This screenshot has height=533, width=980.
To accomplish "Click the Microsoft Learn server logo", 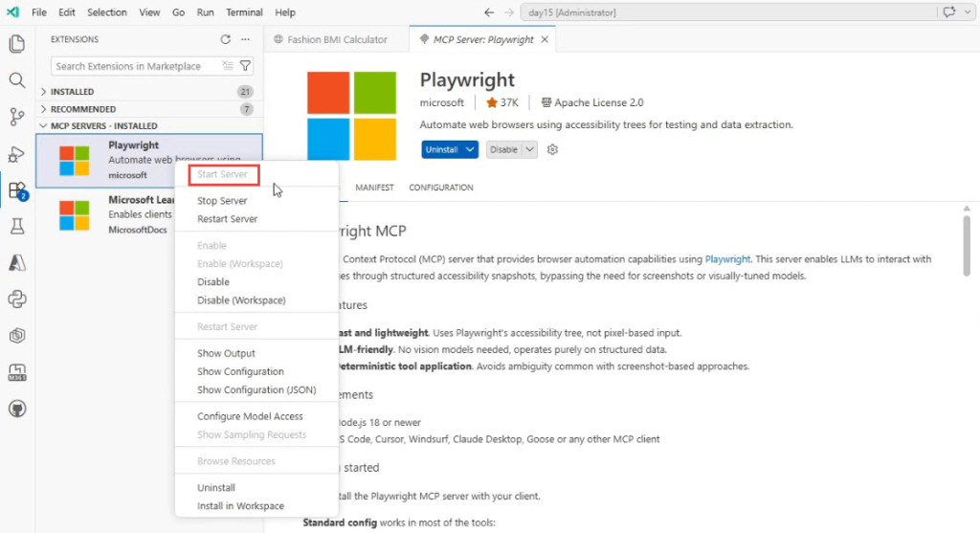I will pos(75,215).
